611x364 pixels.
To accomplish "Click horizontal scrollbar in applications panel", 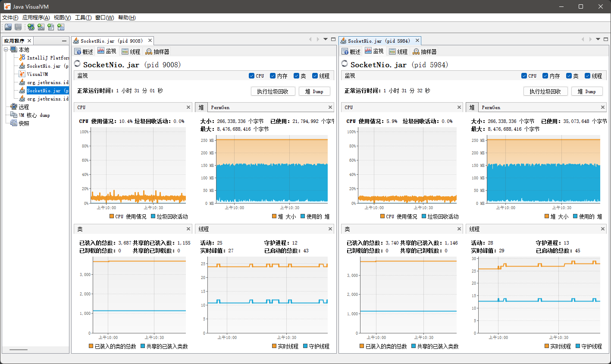I will point(19,349).
